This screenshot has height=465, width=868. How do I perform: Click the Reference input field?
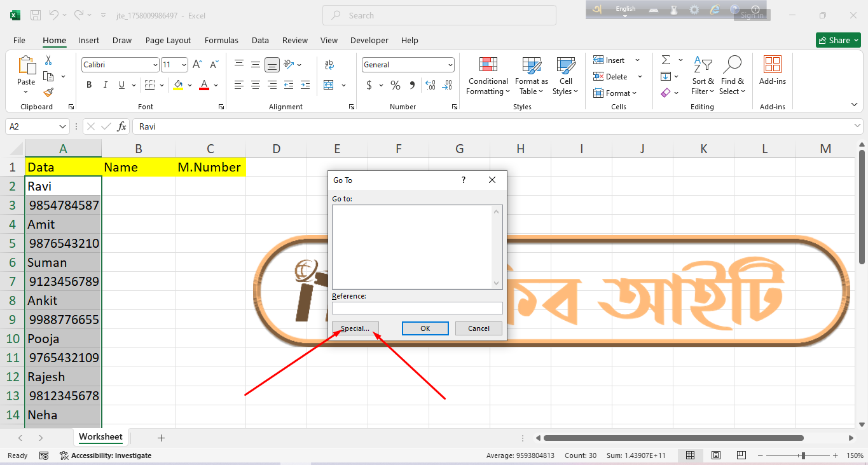(x=417, y=308)
